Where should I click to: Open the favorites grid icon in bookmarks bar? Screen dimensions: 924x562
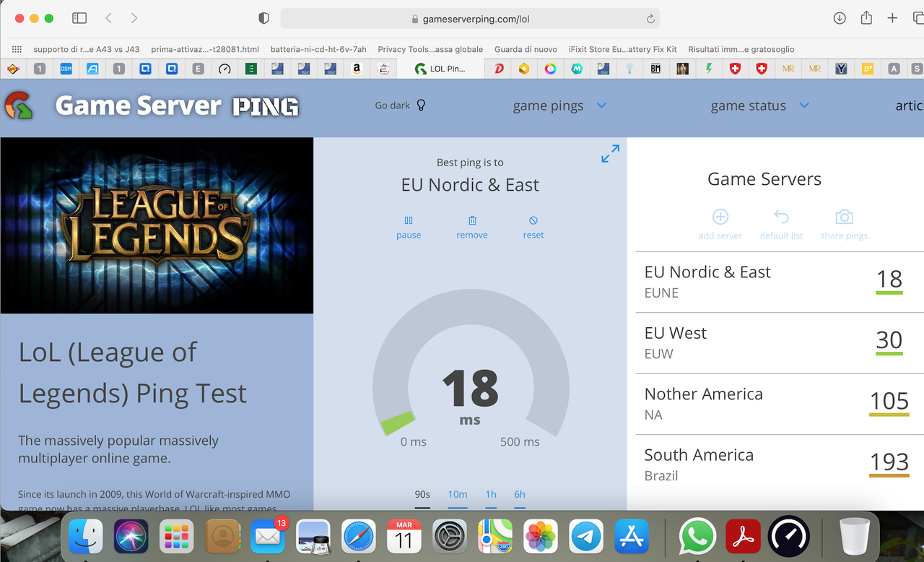pos(17,49)
